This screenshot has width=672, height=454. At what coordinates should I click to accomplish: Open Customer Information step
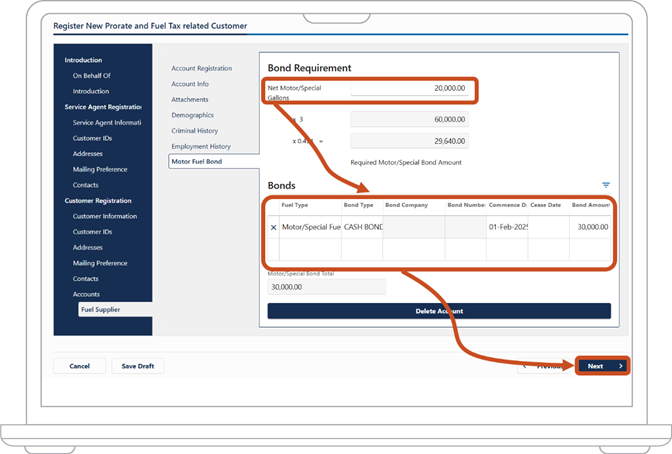(x=105, y=216)
